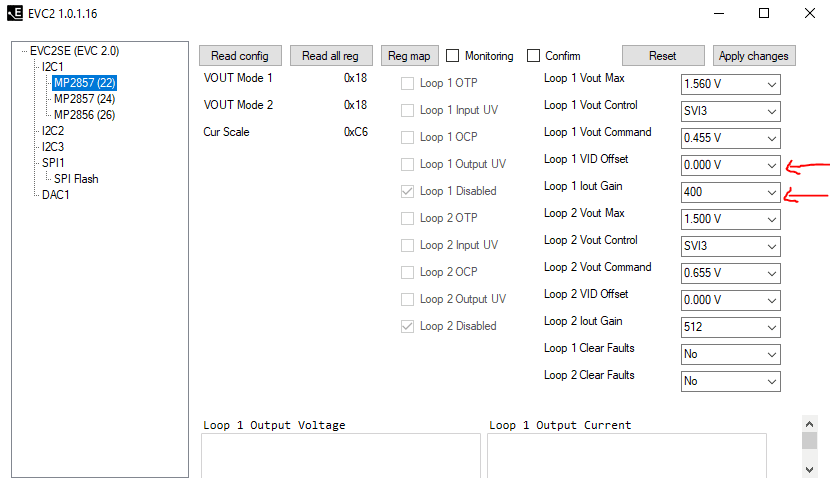The image size is (830, 489).
Task: Enable the Monitoring checkbox
Action: click(453, 56)
